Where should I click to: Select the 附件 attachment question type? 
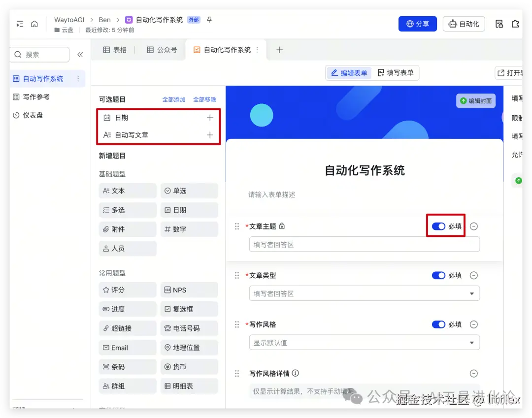point(127,229)
